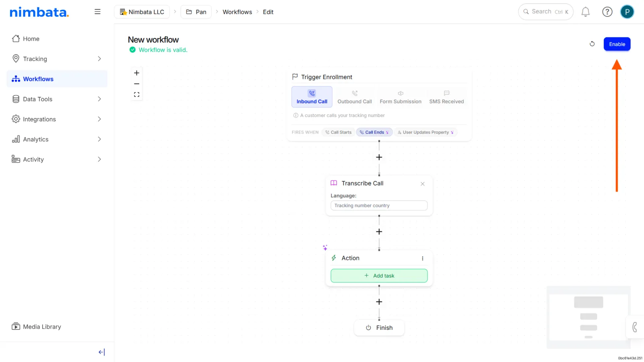Click the reset workflow circular arrow icon
Image resolution: width=644 pixels, height=362 pixels.
[x=592, y=44]
